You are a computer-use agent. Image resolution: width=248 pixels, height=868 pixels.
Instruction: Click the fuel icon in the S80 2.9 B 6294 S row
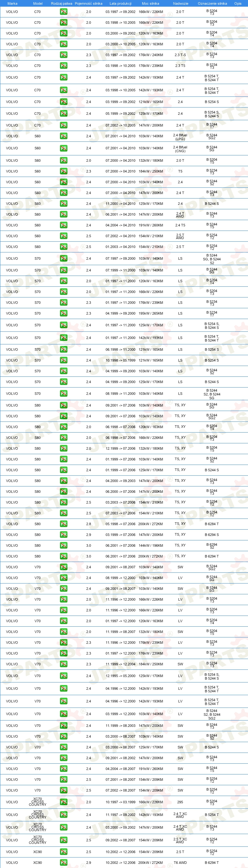(63, 535)
